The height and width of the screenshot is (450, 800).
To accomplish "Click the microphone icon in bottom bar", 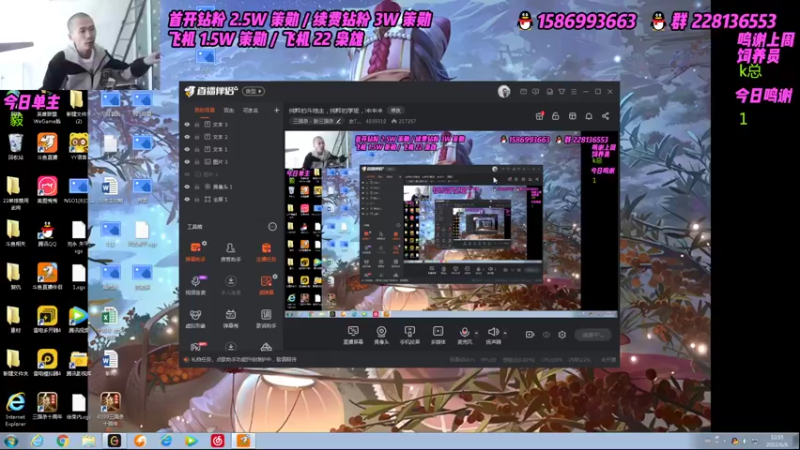I will (464, 333).
